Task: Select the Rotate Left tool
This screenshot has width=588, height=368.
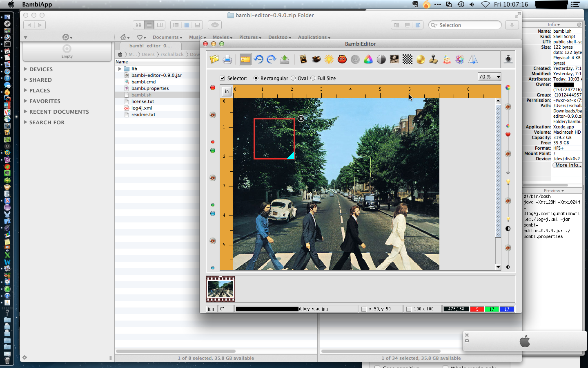Action: point(258,59)
